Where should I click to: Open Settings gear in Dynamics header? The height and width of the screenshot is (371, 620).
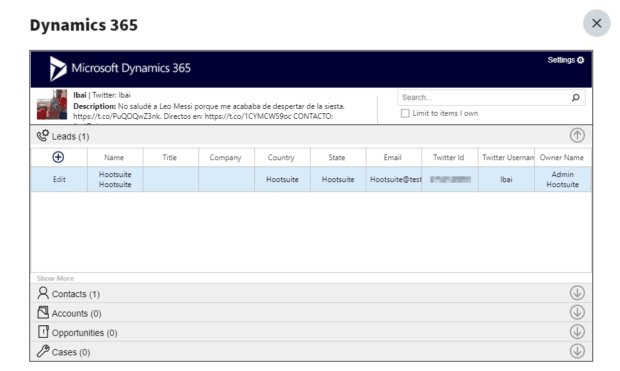580,60
